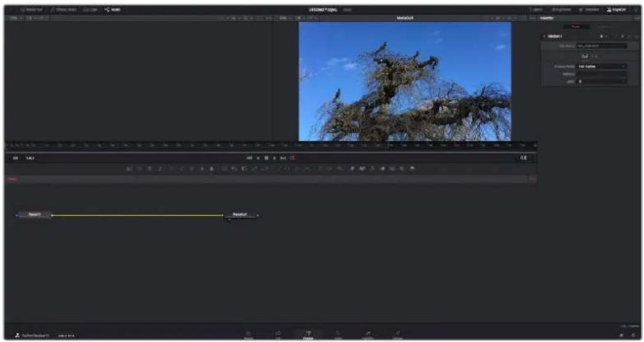This screenshot has width=644, height=342.
Task: Add a FastNoise node from toolbar
Action: click(139, 169)
